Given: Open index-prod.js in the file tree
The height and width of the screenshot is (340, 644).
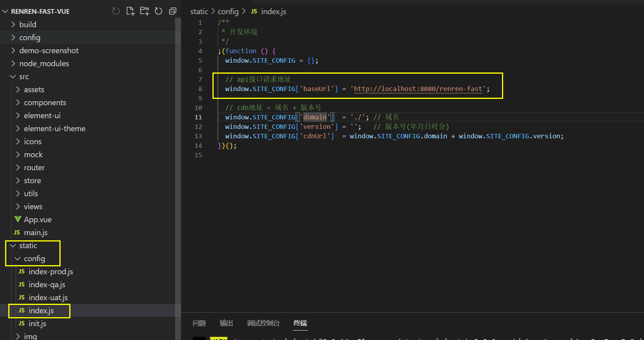Looking at the screenshot, I should (x=51, y=271).
